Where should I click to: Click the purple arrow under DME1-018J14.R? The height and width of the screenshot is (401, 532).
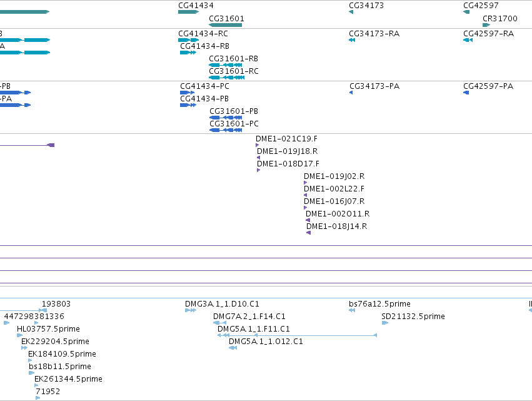[308, 233]
